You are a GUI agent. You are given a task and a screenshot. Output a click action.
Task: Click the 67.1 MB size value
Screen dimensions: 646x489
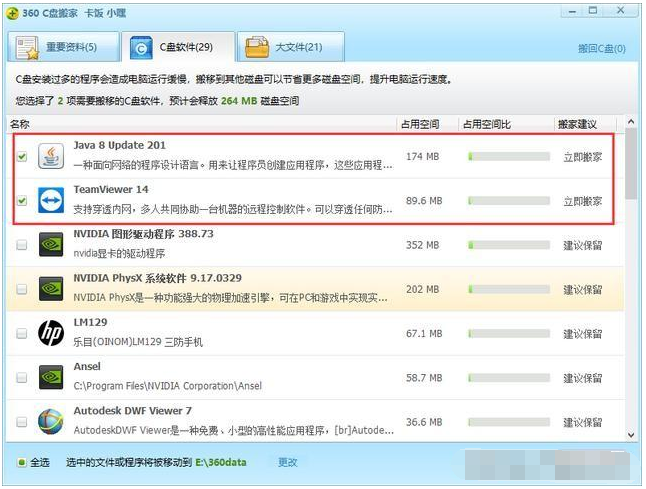pos(424,333)
